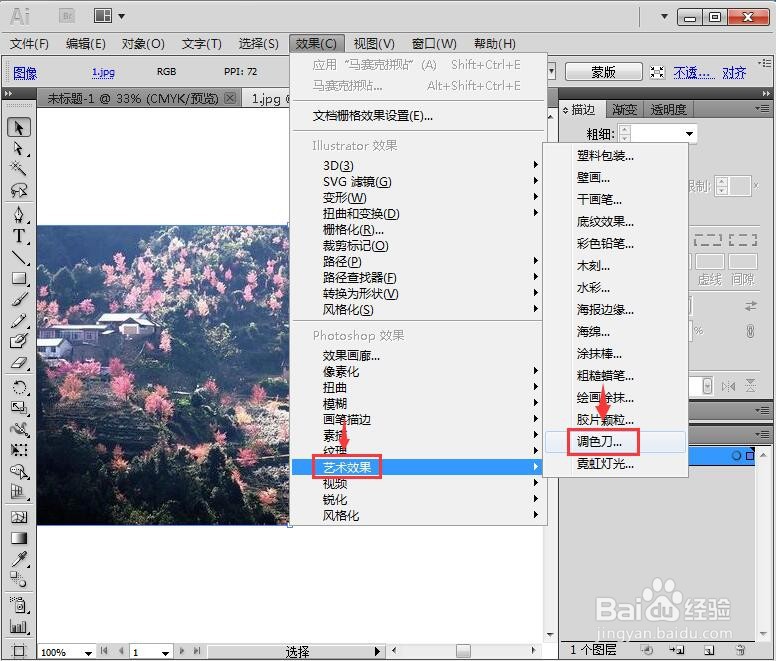
Task: Choose 艺术效果 in the effects menu
Action: pos(416,467)
